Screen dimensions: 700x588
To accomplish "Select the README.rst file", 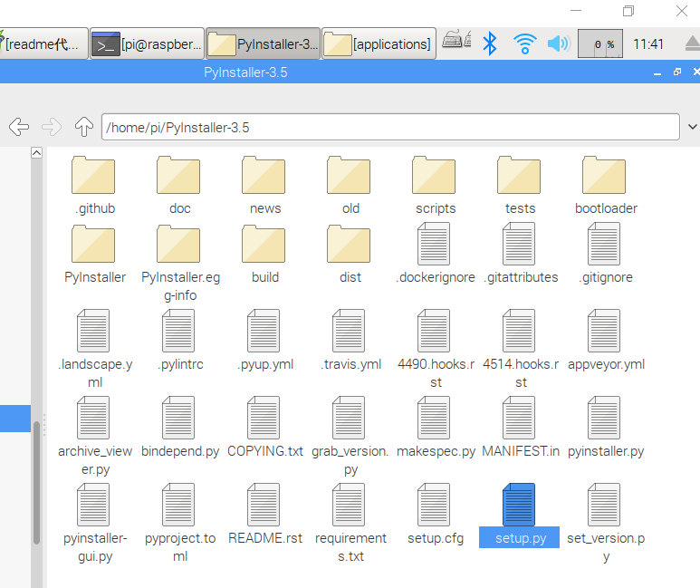I will coord(264,515).
